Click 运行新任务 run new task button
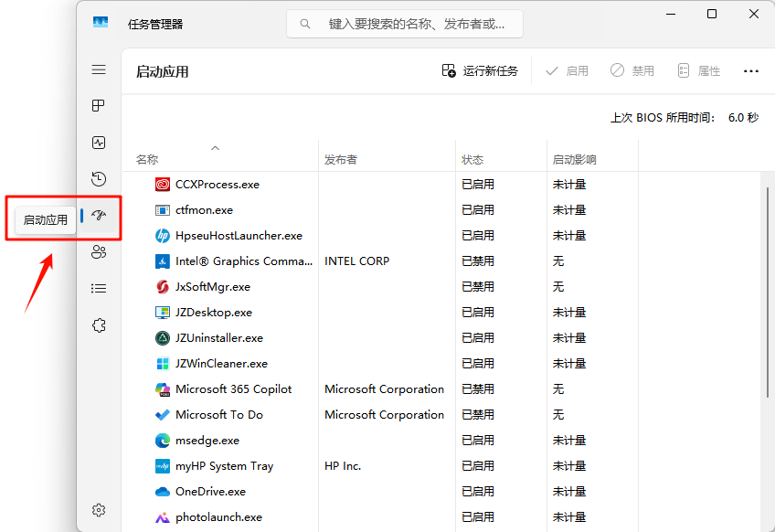Viewport: 775px width, 532px height. click(x=480, y=71)
